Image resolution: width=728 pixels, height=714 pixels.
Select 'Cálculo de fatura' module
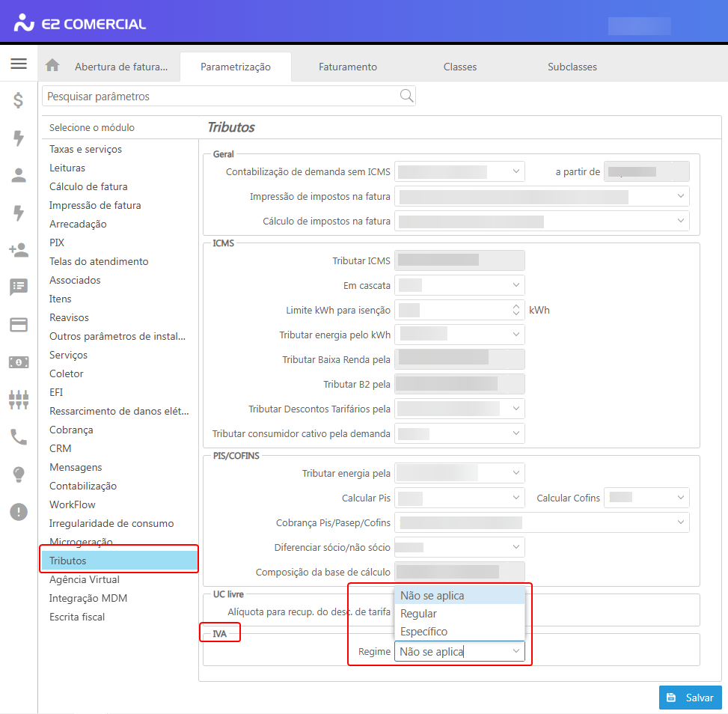coord(88,186)
